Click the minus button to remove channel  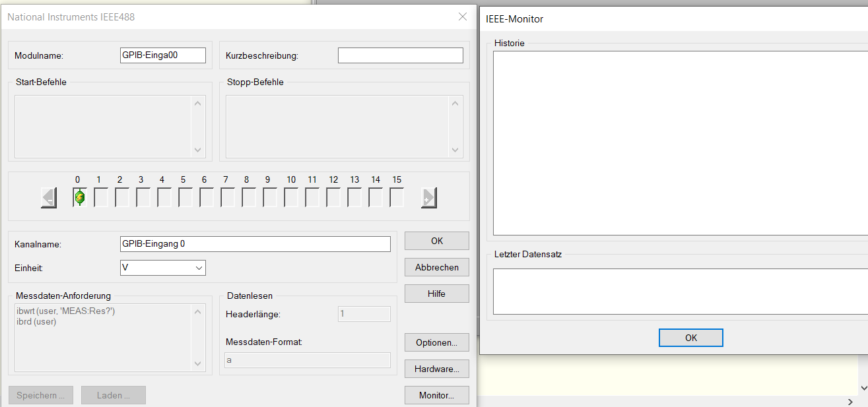click(49, 198)
